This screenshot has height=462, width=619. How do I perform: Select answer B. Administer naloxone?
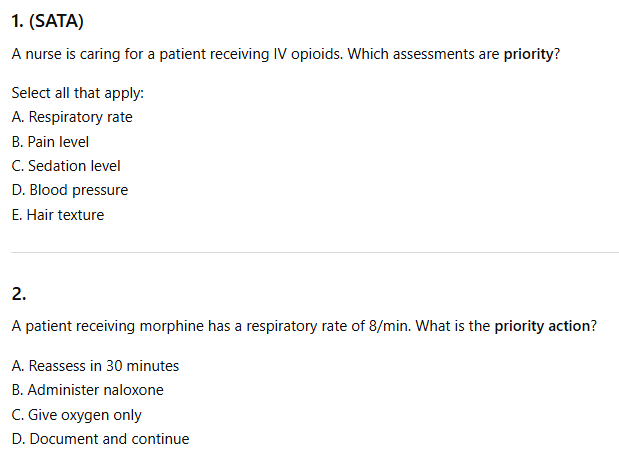pos(87,390)
